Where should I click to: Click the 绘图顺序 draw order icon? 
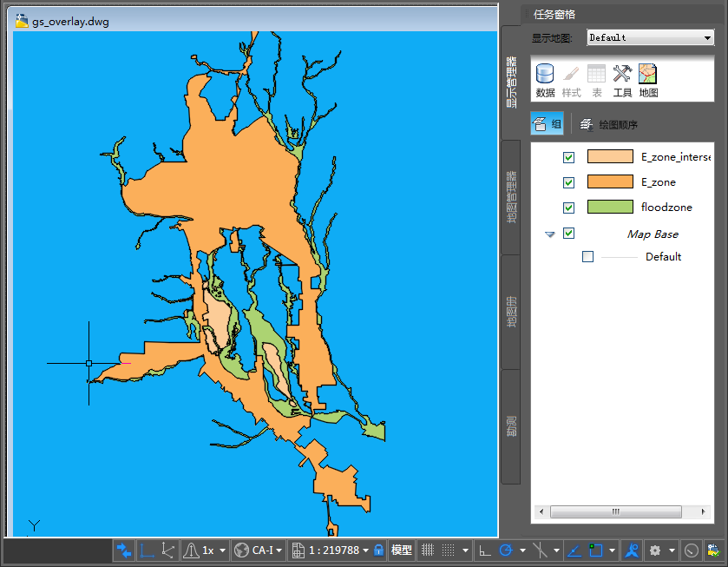click(x=587, y=124)
